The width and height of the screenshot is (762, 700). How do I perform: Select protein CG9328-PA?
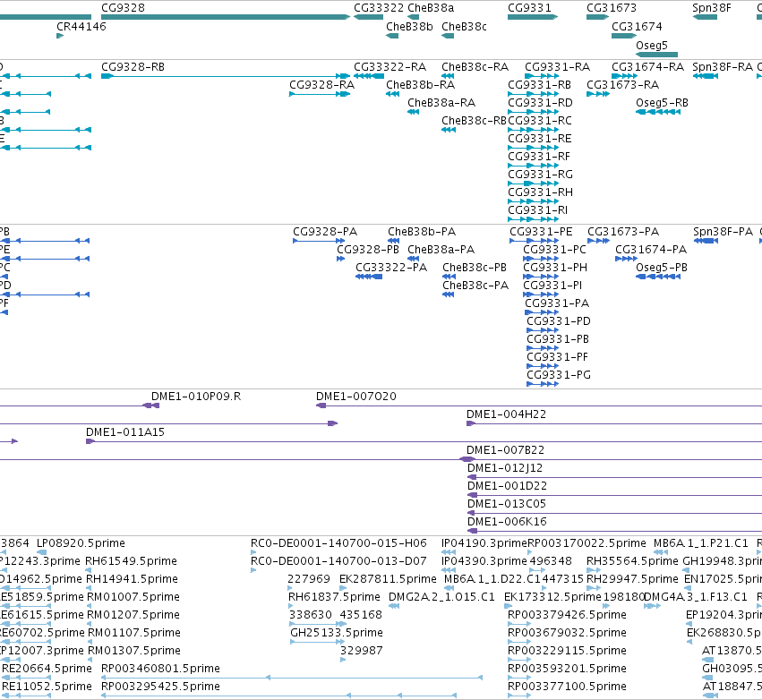[x=321, y=241]
